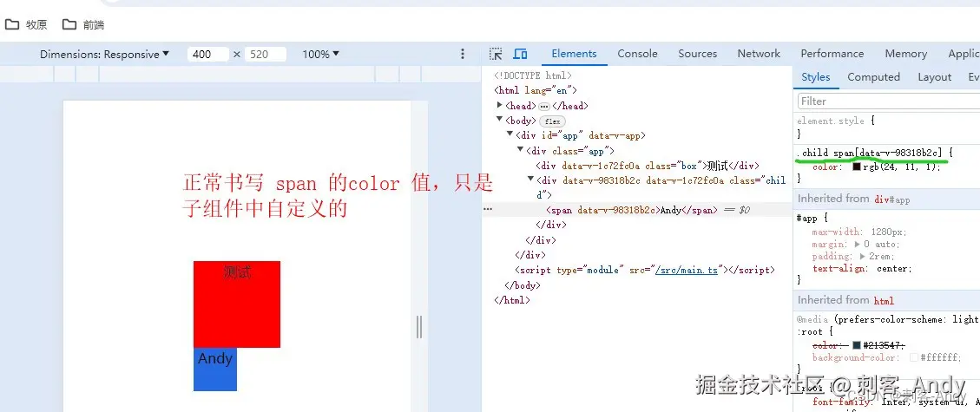Click the viewport resize handle on right edge
Image resolution: width=980 pixels, height=412 pixels.
tap(418, 327)
